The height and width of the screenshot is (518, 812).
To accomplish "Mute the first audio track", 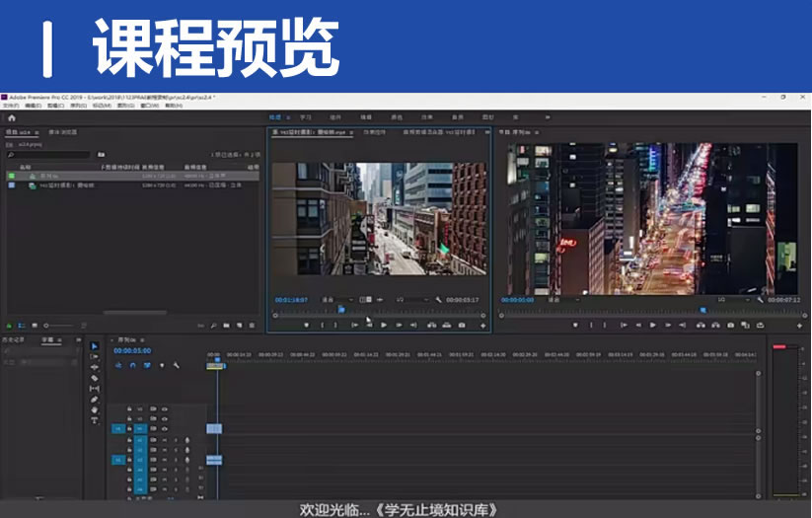I will point(165,440).
